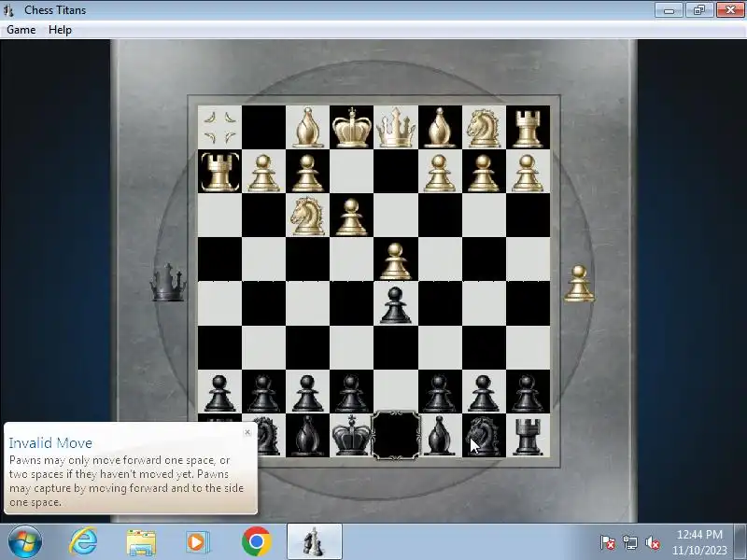Click the highlighted empty square beside black king

point(396,435)
